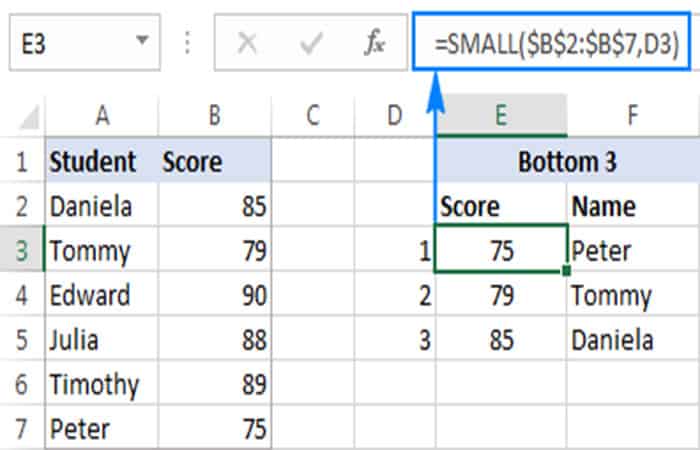Click rank cell 2 in column D

point(395,294)
